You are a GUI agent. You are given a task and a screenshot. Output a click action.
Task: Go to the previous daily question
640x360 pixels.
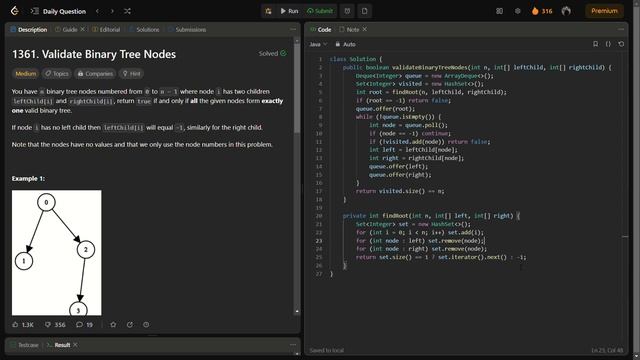[98, 11]
